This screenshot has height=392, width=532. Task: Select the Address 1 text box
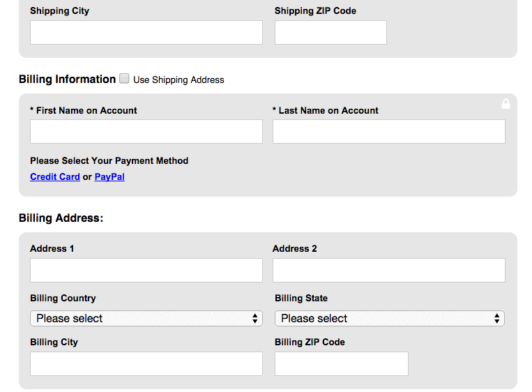pyautogui.click(x=146, y=271)
